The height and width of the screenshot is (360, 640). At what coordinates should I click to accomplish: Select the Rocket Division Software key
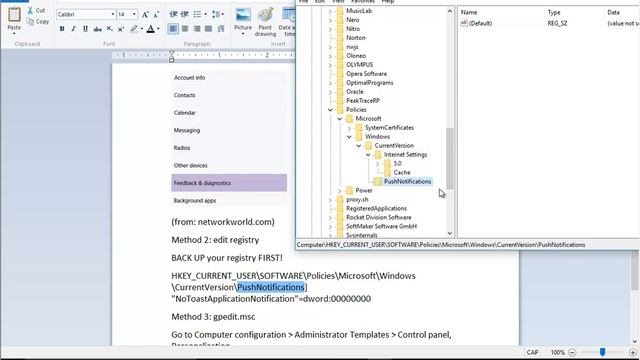[x=379, y=218]
